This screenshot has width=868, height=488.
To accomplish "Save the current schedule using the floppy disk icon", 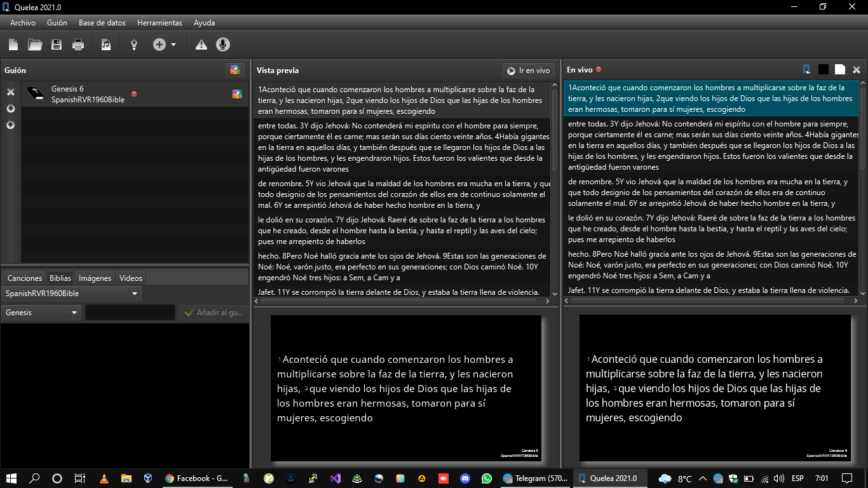I will 57,44.
